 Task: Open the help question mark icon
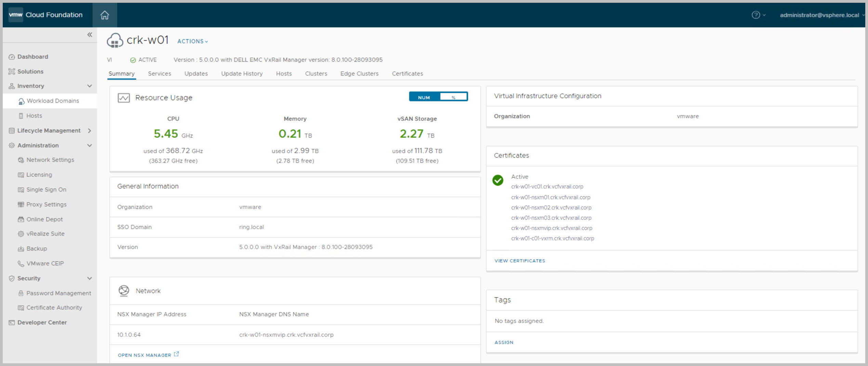point(755,15)
